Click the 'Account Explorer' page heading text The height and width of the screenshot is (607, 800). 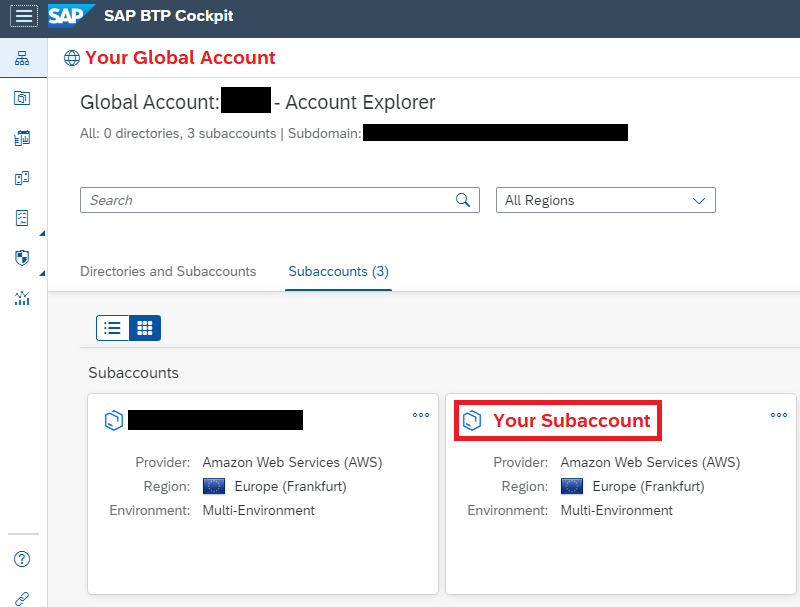[x=360, y=102]
